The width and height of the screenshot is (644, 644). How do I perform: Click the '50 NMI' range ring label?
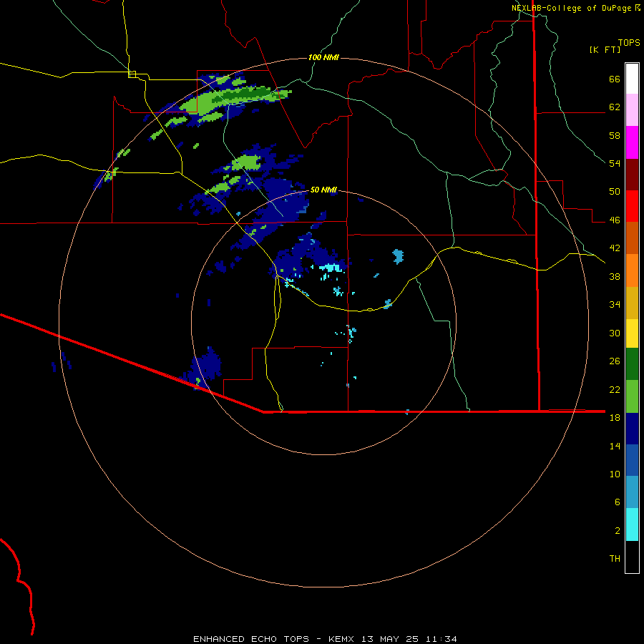[x=323, y=190]
